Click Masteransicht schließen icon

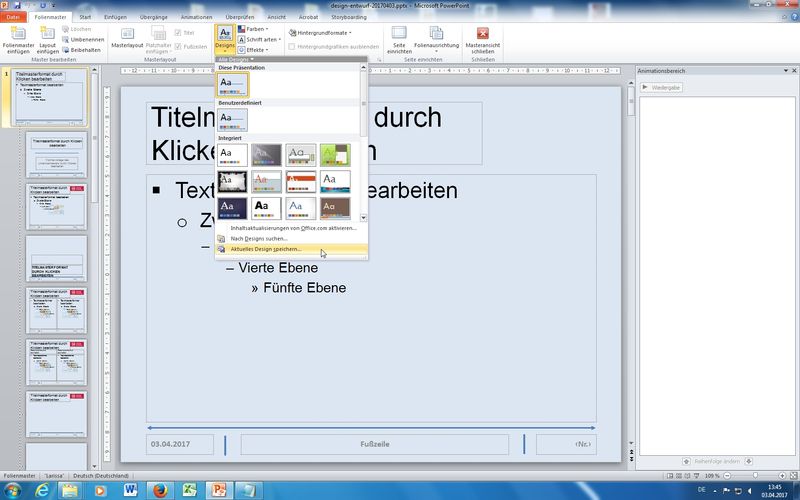(483, 40)
